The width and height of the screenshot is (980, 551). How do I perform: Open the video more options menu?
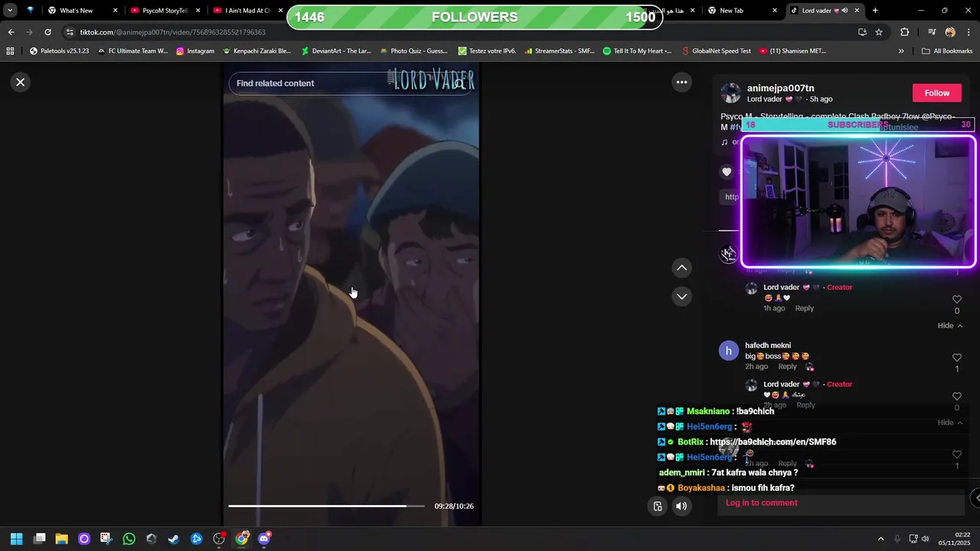pos(681,82)
